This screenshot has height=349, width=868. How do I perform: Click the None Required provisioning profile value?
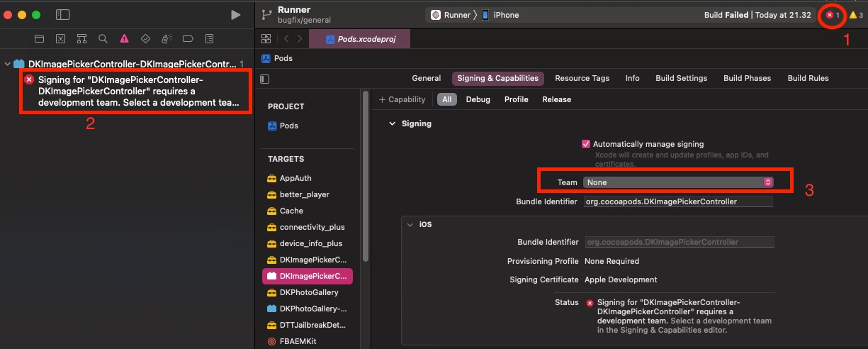(x=611, y=261)
